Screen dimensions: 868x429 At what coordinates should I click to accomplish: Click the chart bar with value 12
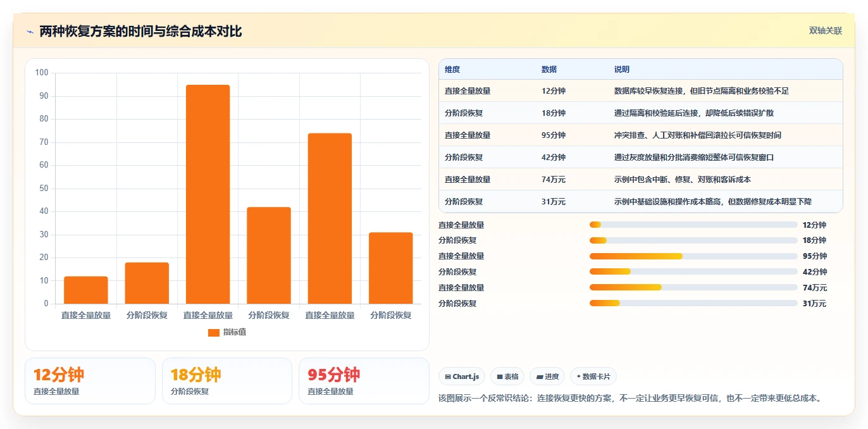pos(86,290)
